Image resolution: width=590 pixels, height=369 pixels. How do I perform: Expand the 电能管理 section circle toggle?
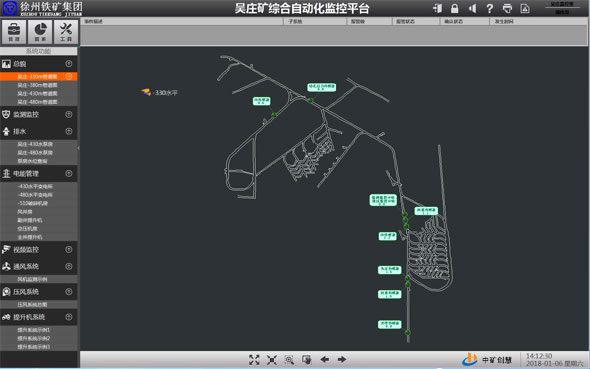[x=68, y=173]
